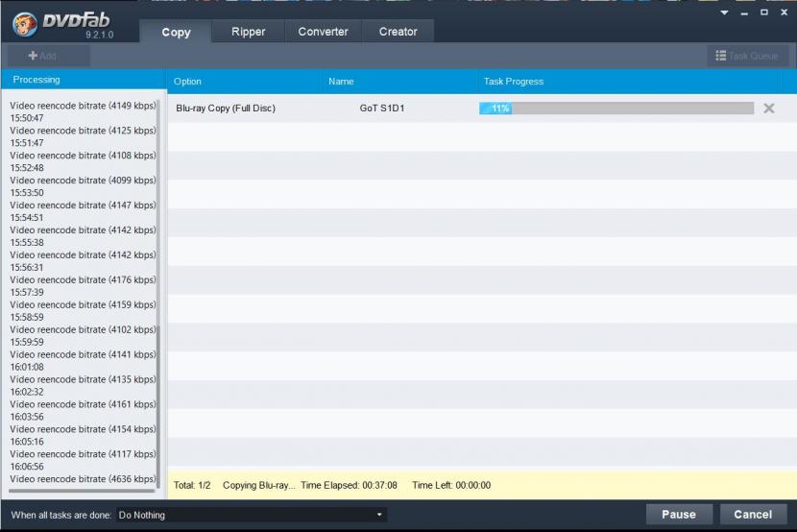Maximize the DVDFab window
Screen dimensions: 797x532
tap(764, 12)
